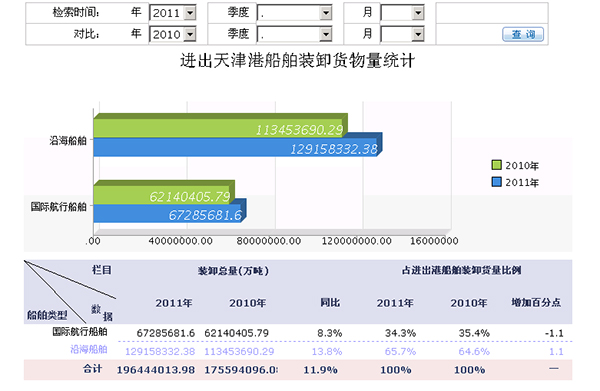Open the month dropdown in the search row
The width and height of the screenshot is (600, 391).
(x=403, y=13)
